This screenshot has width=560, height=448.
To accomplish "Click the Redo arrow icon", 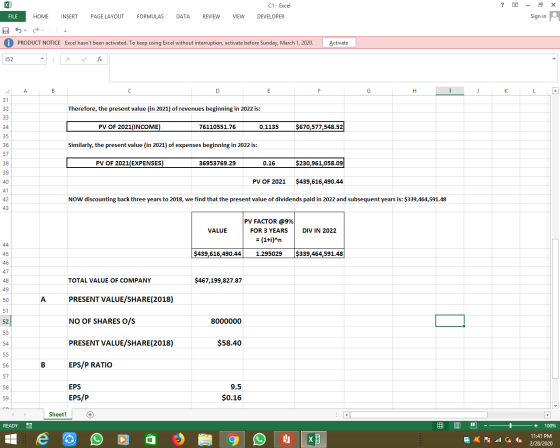I will coord(36,30).
